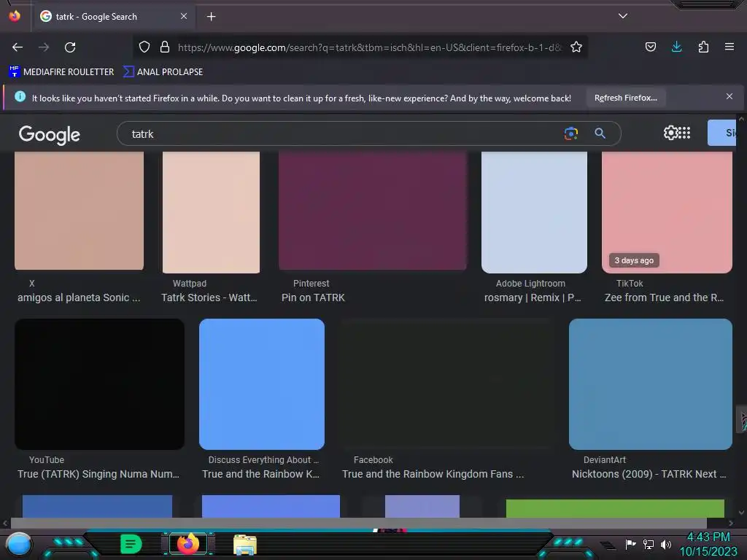Open the Pocket save icon
Viewport: 747px width, 560px height.
650,47
